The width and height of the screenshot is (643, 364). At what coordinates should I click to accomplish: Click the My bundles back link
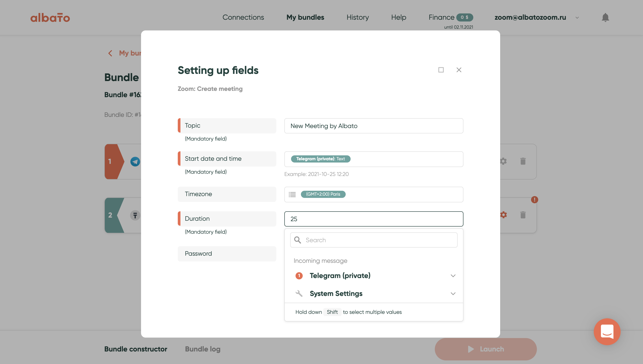pyautogui.click(x=130, y=53)
